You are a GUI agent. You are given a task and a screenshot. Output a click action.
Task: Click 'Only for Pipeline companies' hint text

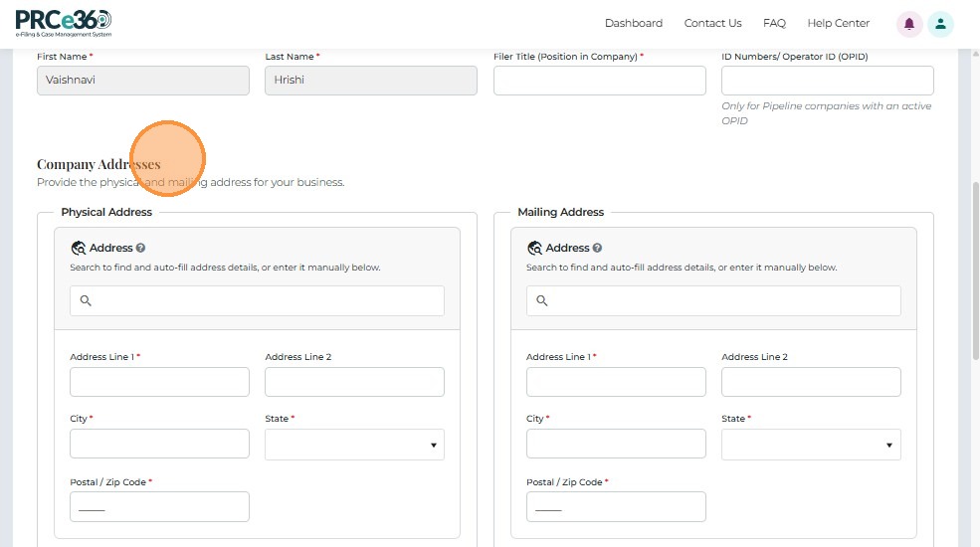(826, 113)
